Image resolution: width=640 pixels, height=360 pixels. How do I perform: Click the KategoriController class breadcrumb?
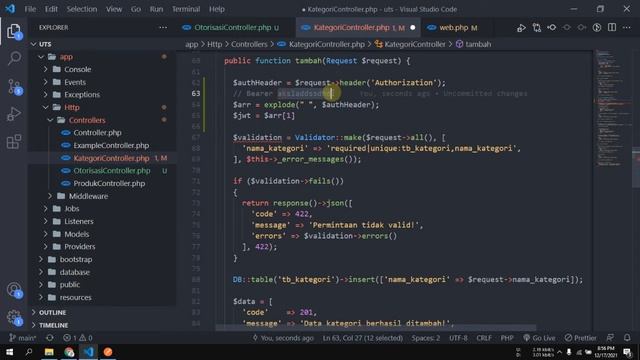pyautogui.click(x=415, y=44)
